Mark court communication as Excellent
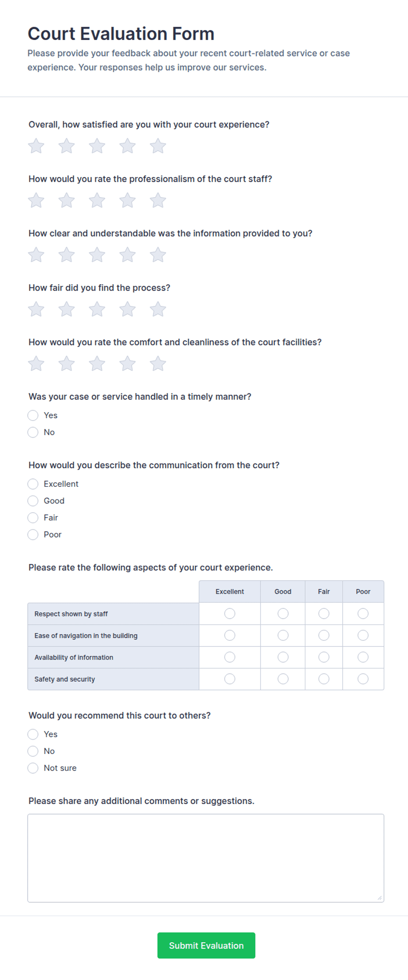Viewport: 408px width, 980px height. tap(33, 484)
